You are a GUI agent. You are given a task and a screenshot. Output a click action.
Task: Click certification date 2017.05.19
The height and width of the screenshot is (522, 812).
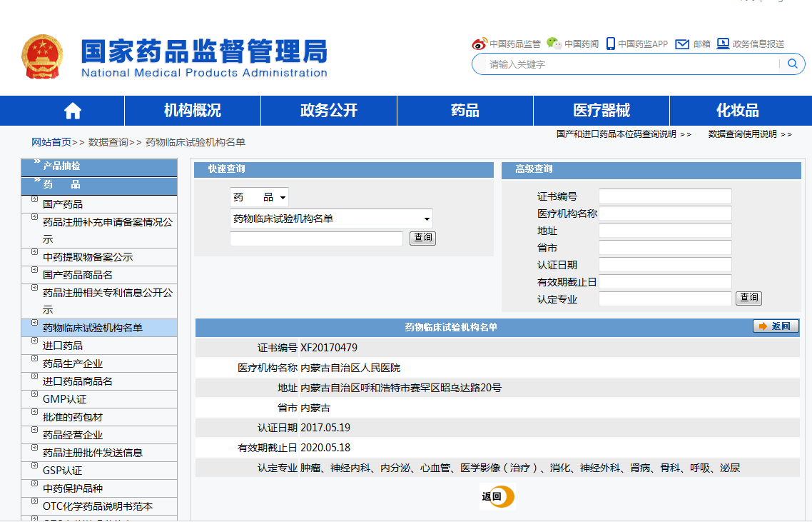[x=325, y=428]
